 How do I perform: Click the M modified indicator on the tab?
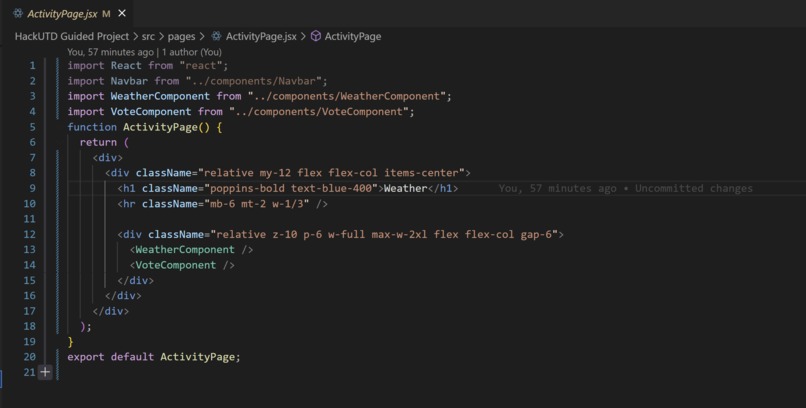tap(106, 14)
